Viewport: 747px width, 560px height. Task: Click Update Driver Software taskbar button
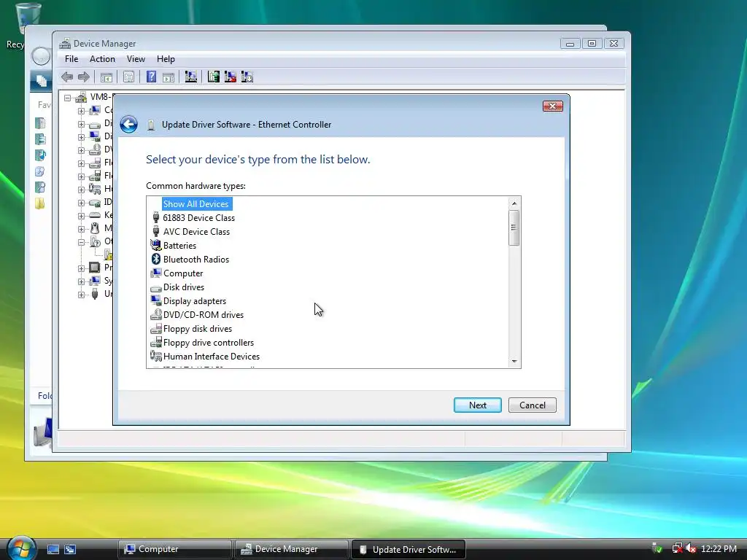(408, 549)
